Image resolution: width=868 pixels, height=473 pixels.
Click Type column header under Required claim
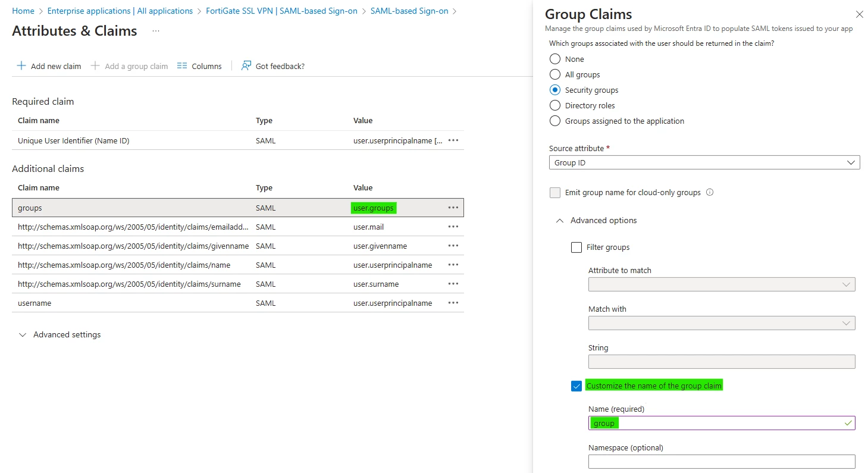264,120
